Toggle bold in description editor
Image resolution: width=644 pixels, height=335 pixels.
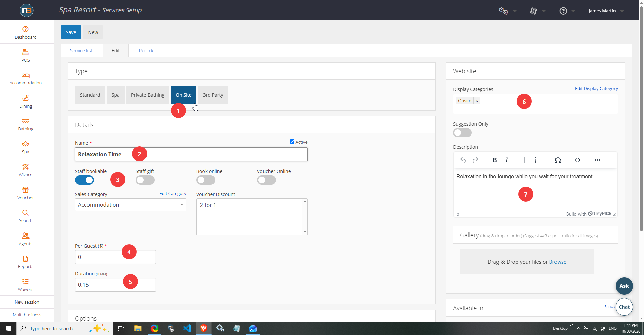494,160
